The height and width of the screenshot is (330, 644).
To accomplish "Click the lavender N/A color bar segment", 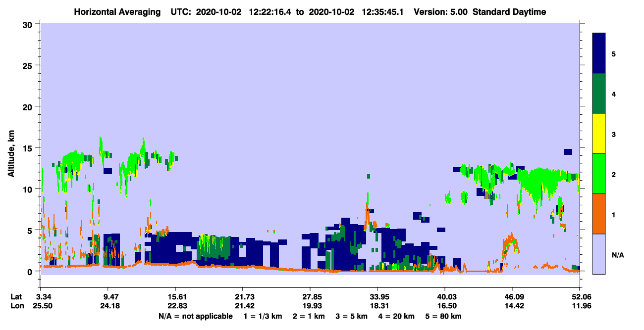I will click(599, 254).
